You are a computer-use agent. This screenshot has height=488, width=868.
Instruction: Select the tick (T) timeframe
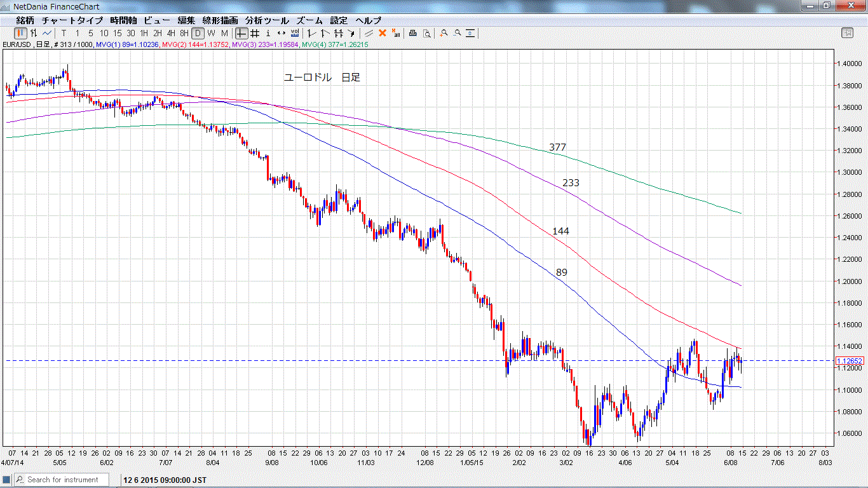pos(64,33)
